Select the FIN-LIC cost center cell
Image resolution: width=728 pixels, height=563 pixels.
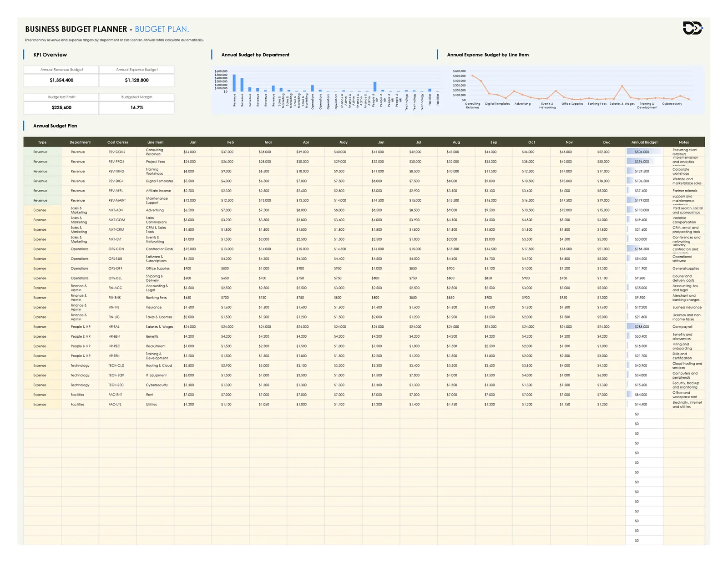point(118,317)
